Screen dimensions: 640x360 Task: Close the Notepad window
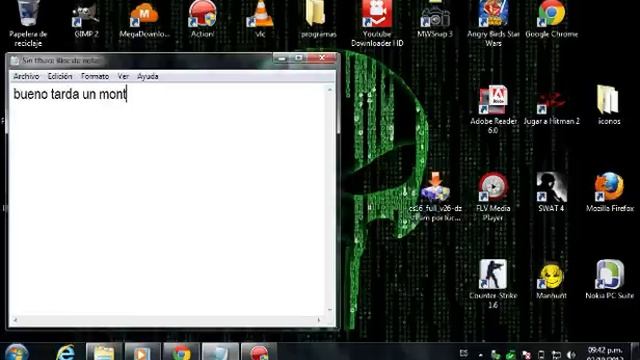(322, 58)
